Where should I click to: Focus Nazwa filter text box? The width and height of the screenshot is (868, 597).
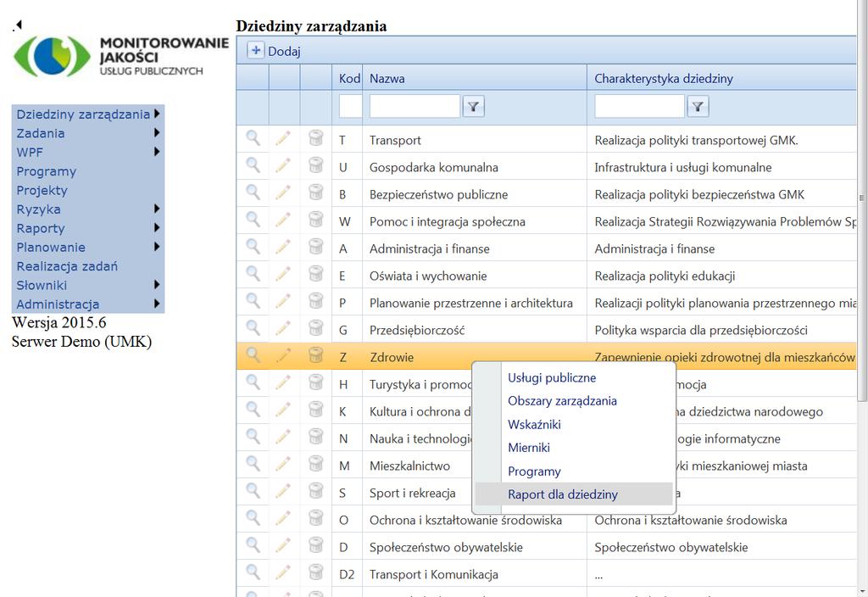pos(415,106)
